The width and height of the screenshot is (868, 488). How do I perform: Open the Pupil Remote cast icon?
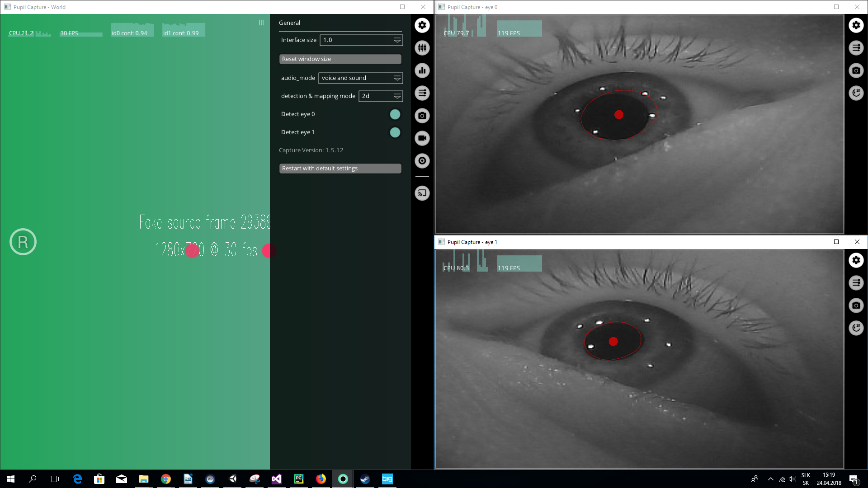click(422, 193)
